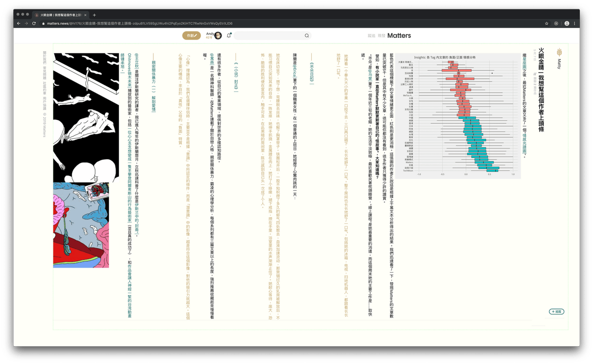Viewport: 593px width, 364px height.
Task: Click the sentiment box plot image
Action: pyautogui.click(x=458, y=116)
